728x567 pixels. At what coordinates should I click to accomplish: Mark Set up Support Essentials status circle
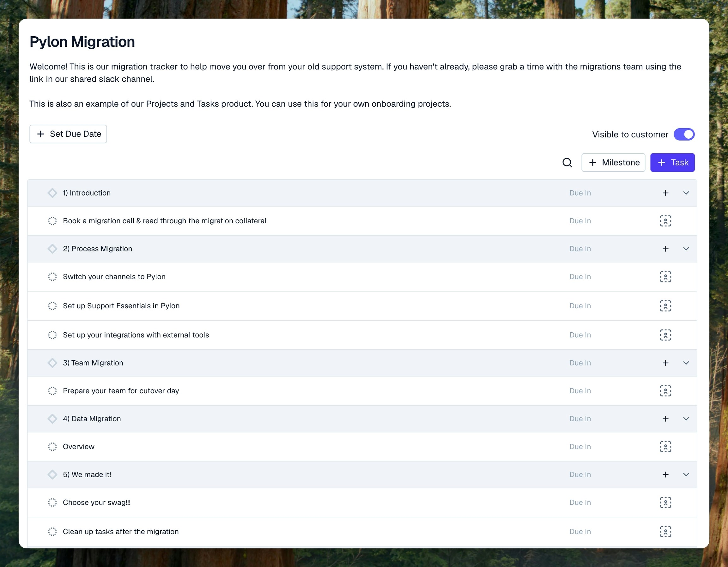coord(52,306)
